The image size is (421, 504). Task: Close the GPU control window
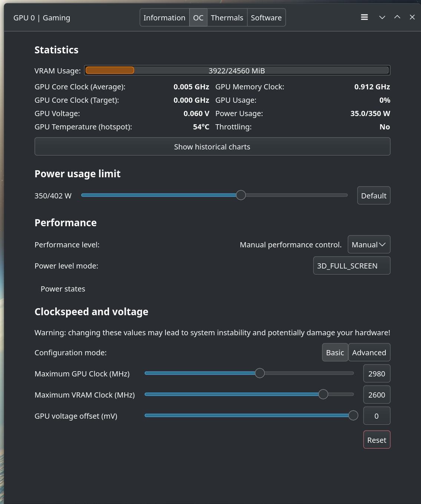412,17
